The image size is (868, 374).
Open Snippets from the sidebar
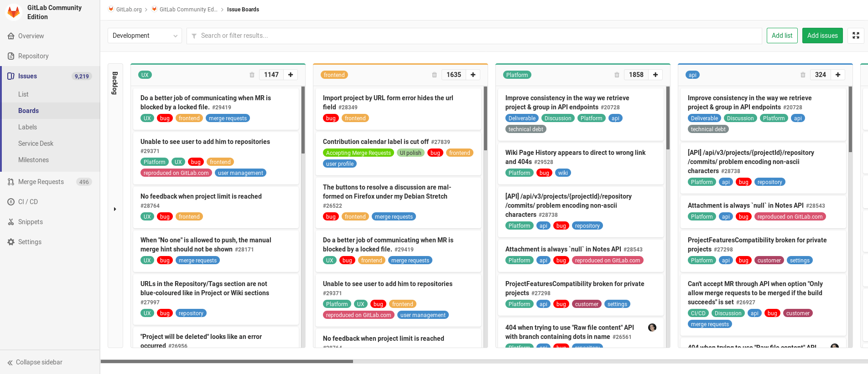(x=30, y=222)
